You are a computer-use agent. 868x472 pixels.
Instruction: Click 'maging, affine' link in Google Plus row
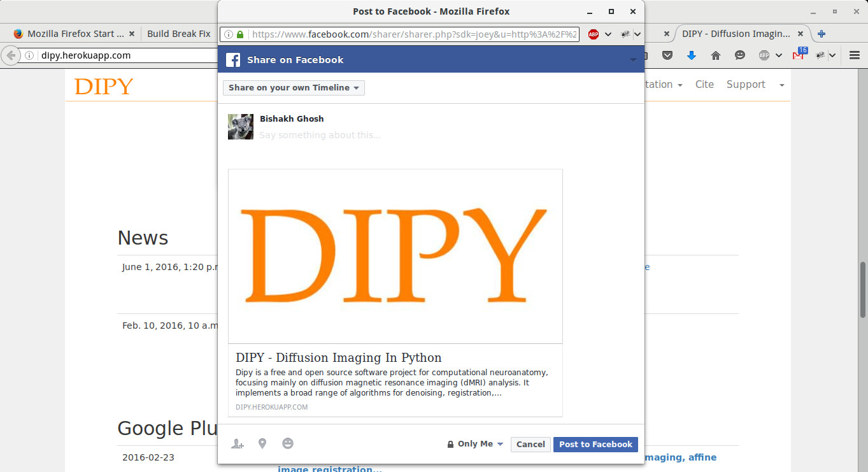click(681, 457)
